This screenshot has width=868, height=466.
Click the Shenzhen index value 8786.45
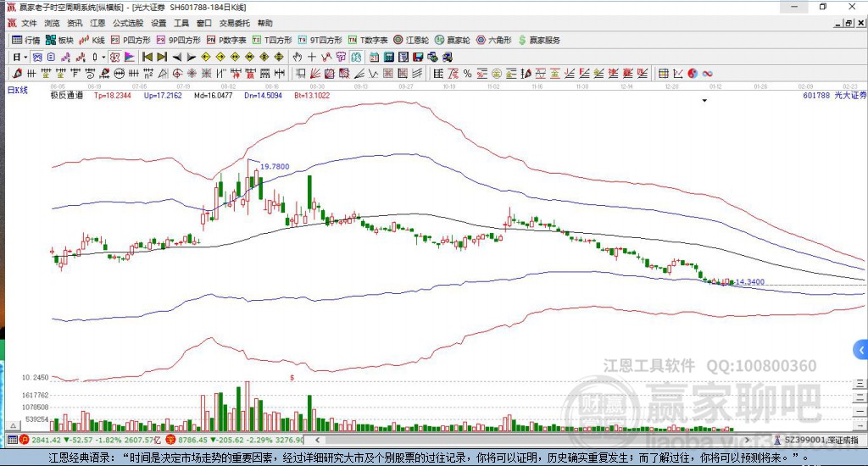tap(192, 440)
